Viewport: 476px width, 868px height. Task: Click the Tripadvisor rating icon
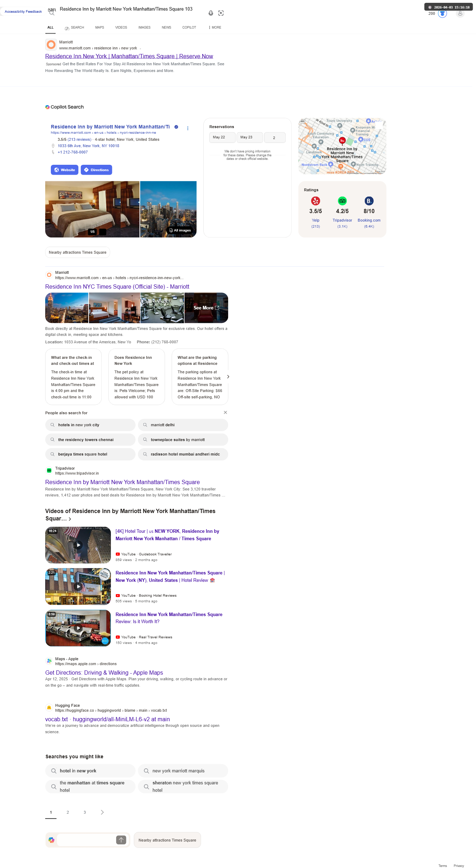(x=342, y=201)
